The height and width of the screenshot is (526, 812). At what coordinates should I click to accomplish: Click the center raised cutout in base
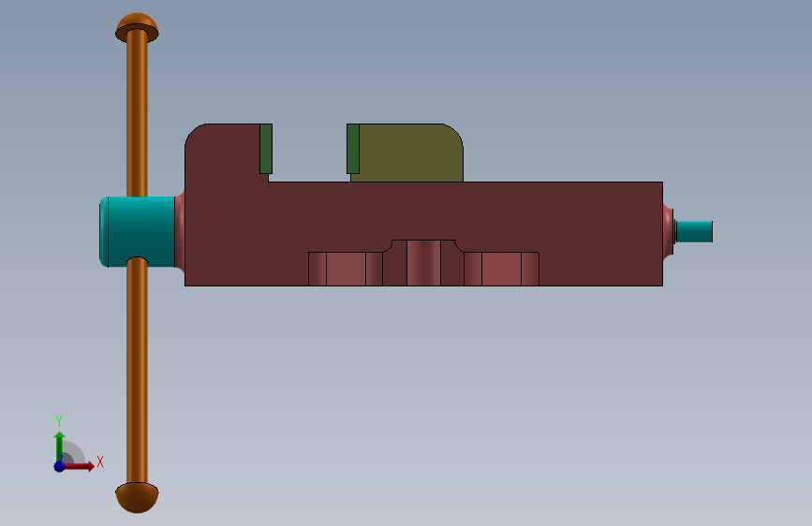click(423, 262)
